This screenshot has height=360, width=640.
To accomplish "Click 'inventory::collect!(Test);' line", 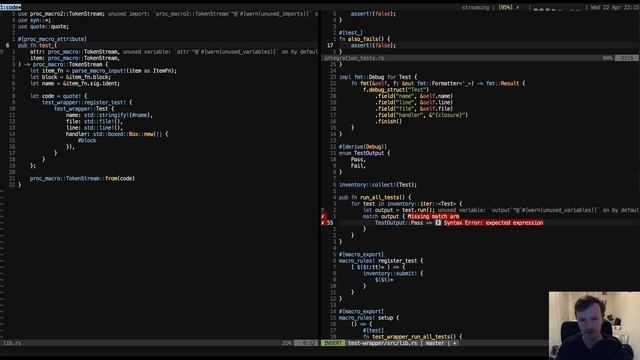I will pyautogui.click(x=378, y=184).
